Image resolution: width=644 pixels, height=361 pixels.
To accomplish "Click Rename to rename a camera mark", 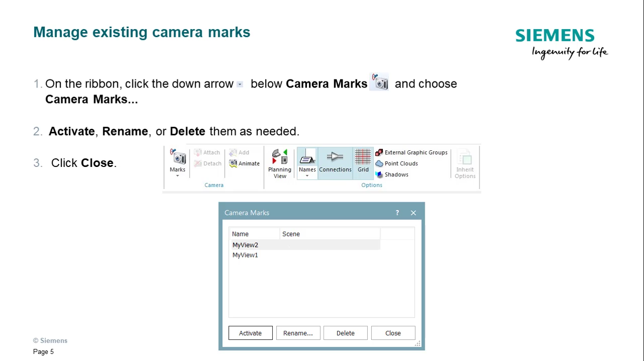I will tap(298, 333).
